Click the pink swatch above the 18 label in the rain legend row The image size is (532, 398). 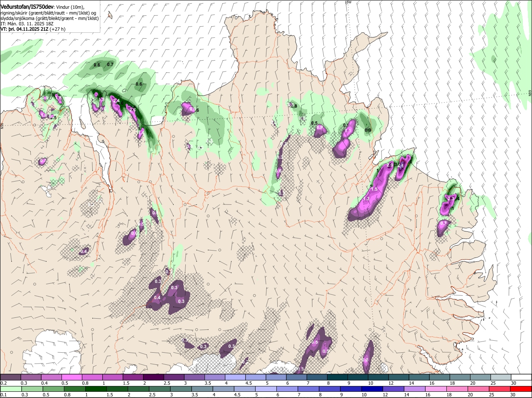pyautogui.click(x=457, y=389)
